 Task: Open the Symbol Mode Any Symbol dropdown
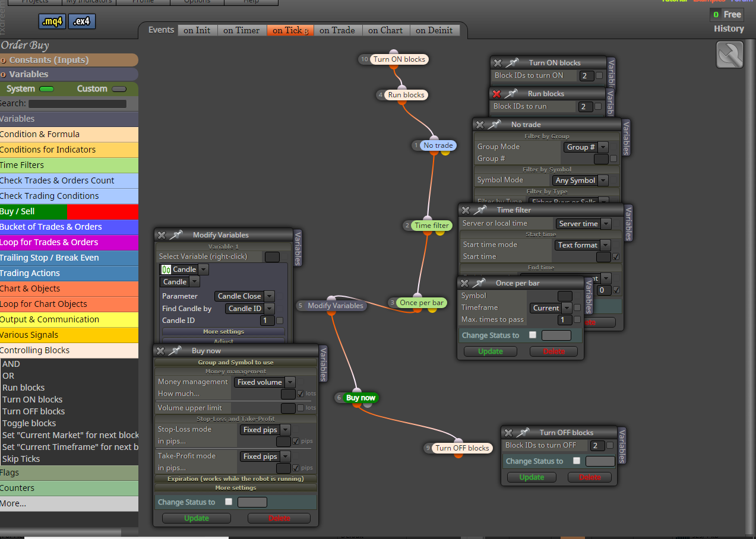580,180
